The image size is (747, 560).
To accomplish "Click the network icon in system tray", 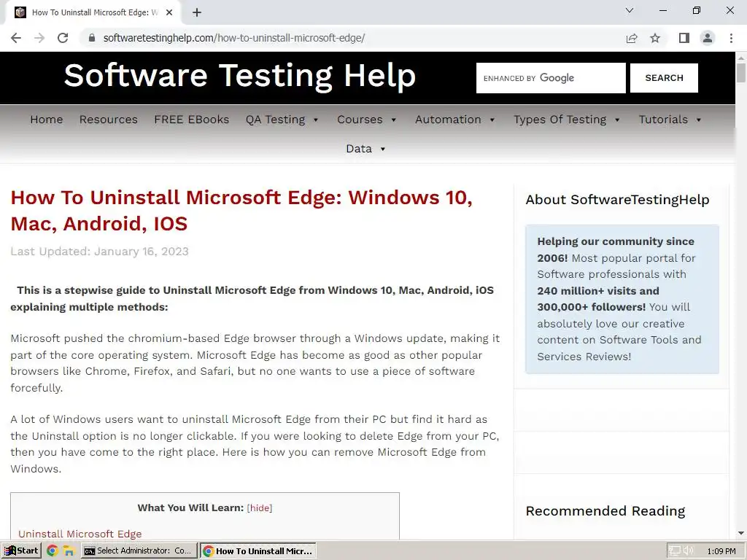I will (x=674, y=551).
